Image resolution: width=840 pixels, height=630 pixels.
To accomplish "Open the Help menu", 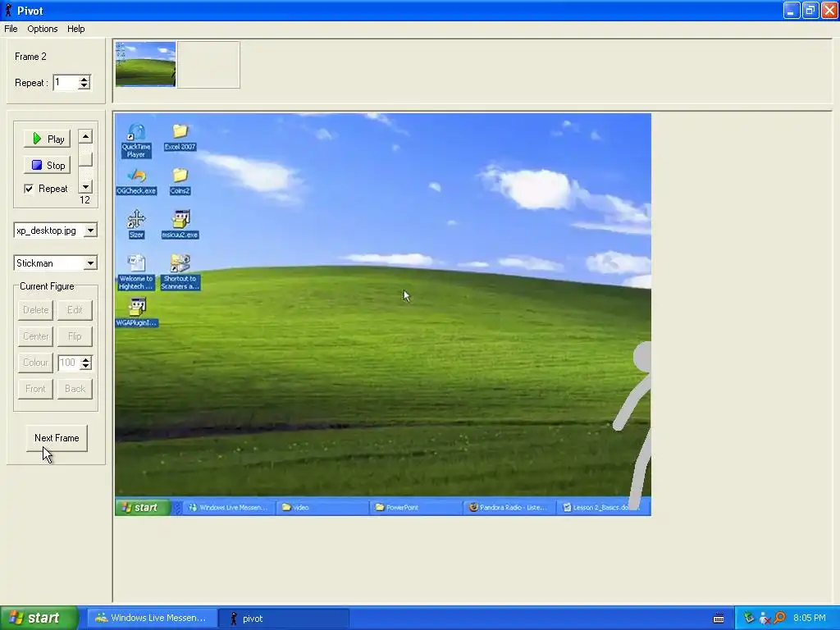I will tap(75, 29).
